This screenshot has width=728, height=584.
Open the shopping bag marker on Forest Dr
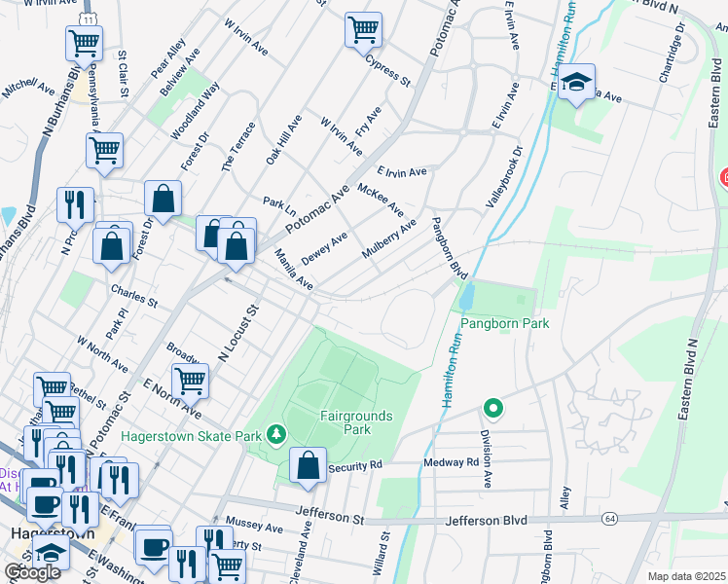(163, 199)
